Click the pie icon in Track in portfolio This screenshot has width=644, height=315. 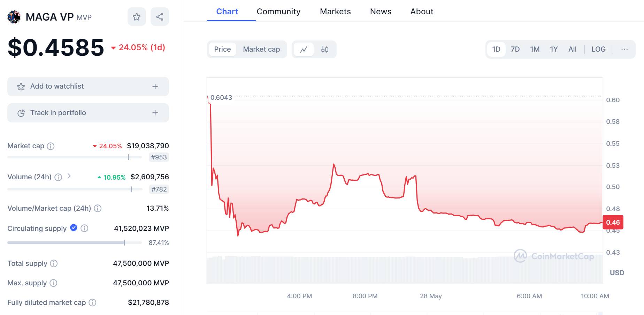pos(21,113)
